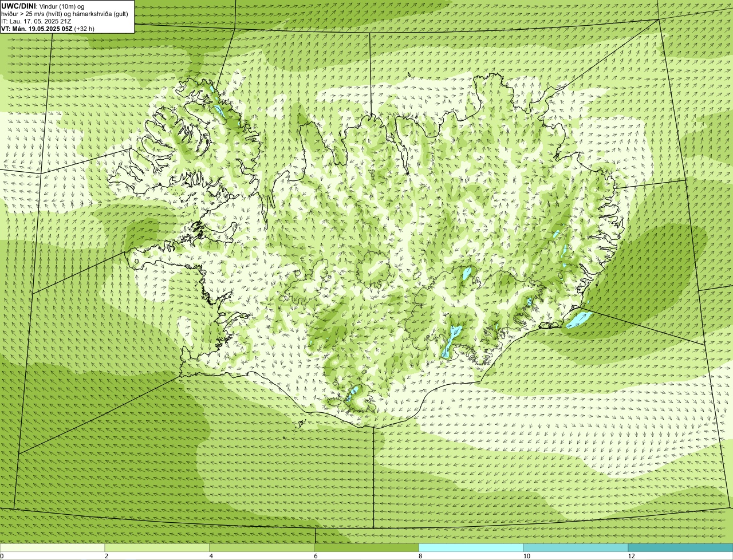The image size is (733, 560).
Task: Select the teal segment above 12 m/s
Action: (680, 548)
